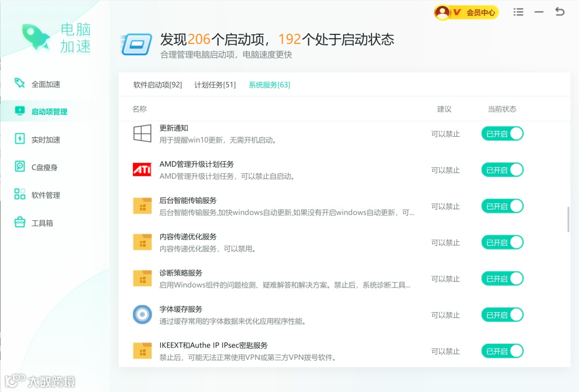Screen dimensions: 579x392
Task: Open 实时加速 from the sidebar
Action: (46, 139)
